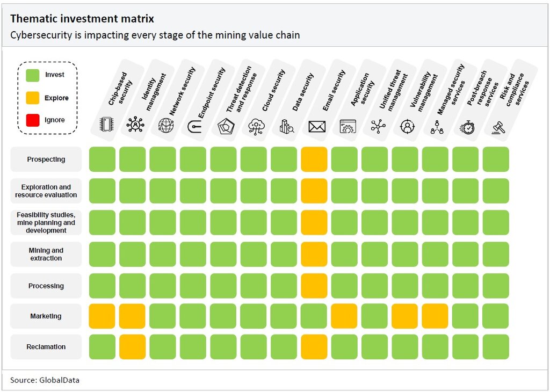550x392 pixels.
Task: Click the identity management icon
Action: click(x=134, y=126)
